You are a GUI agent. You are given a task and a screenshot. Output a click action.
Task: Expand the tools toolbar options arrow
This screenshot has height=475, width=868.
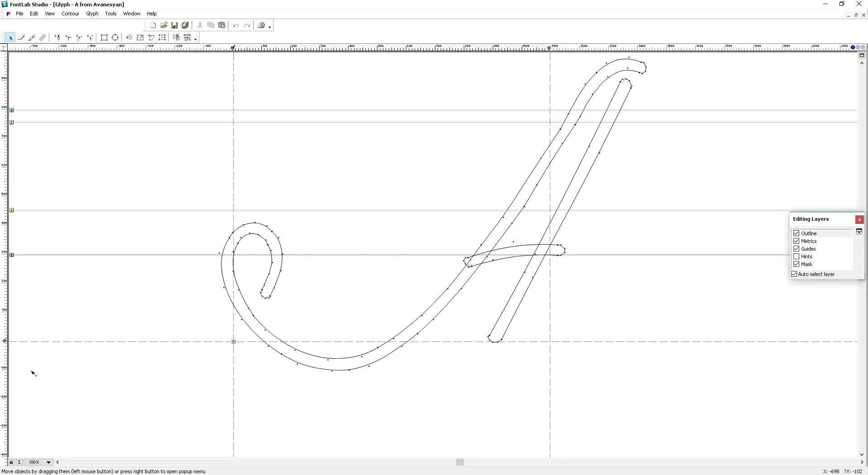pyautogui.click(x=196, y=39)
